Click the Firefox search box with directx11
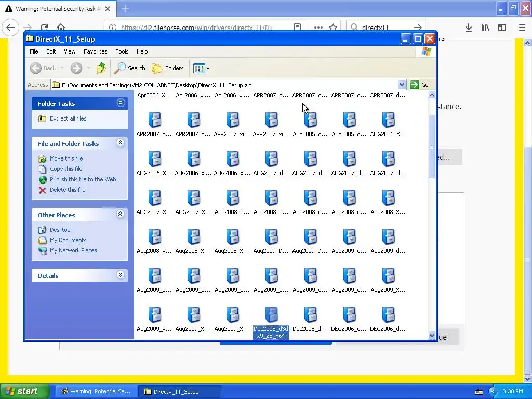Viewport: 532px width, 399px height. [386, 28]
